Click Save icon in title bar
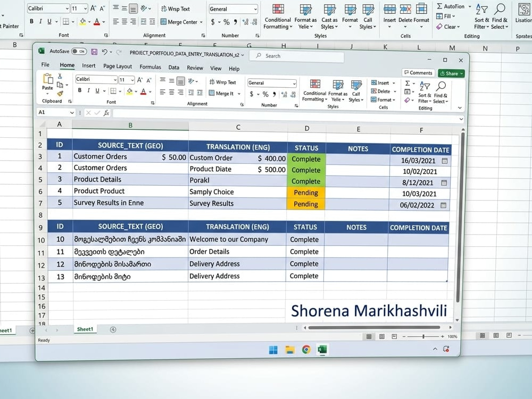The image size is (532, 399). (94, 52)
